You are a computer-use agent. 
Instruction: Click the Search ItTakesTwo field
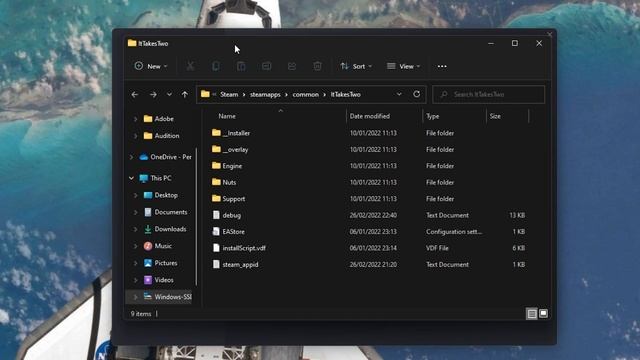coord(489,94)
